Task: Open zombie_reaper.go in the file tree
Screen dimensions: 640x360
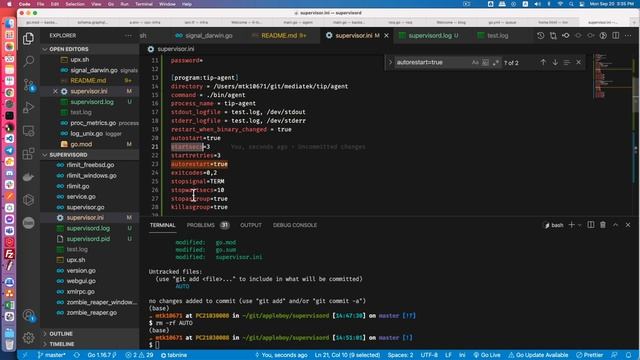Action: 92,313
